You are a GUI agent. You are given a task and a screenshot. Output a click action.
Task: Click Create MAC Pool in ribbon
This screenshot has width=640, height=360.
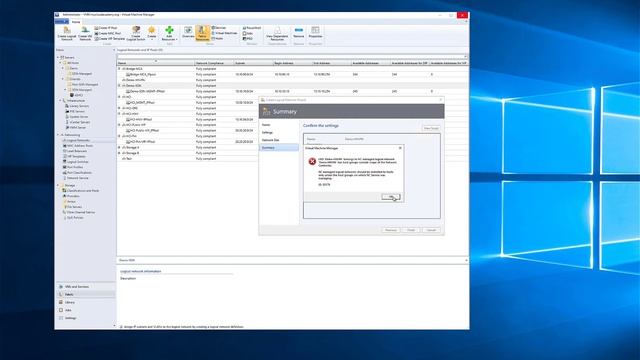(x=108, y=33)
